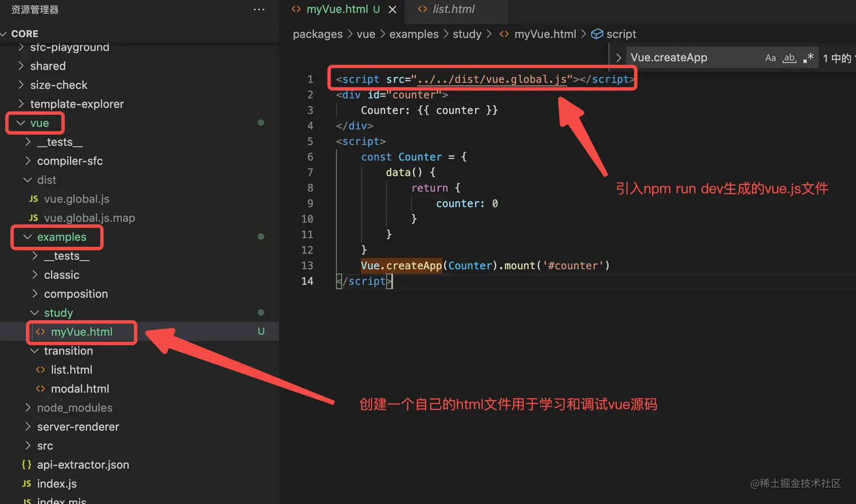
Task: Open api-extractor.json file
Action: [83, 465]
